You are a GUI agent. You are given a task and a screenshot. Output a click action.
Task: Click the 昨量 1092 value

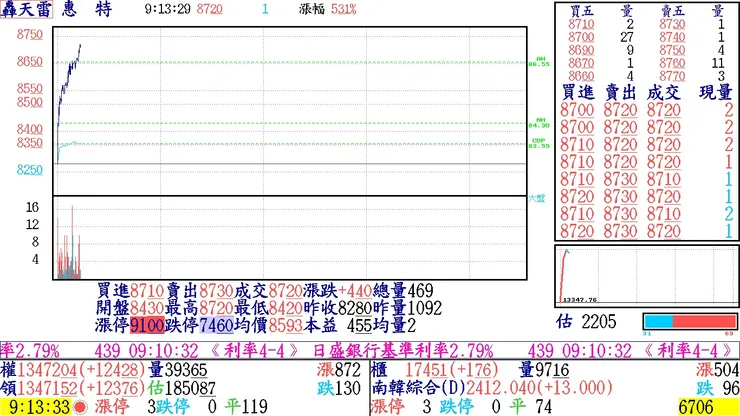coord(407,308)
